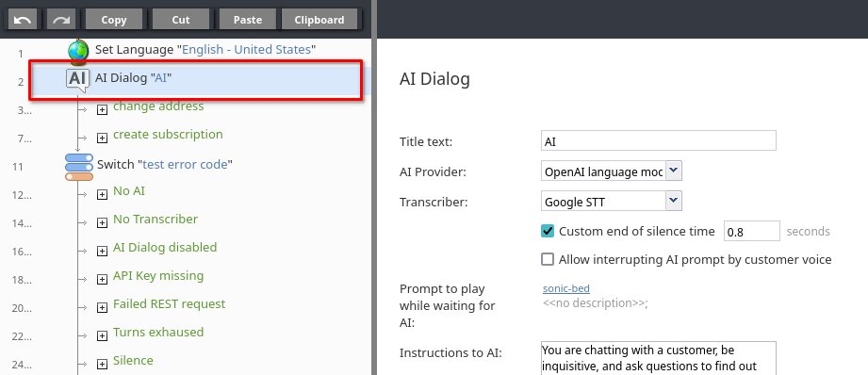
Task: Enable Allow interrupting AI prompt checkbox
Action: click(548, 259)
